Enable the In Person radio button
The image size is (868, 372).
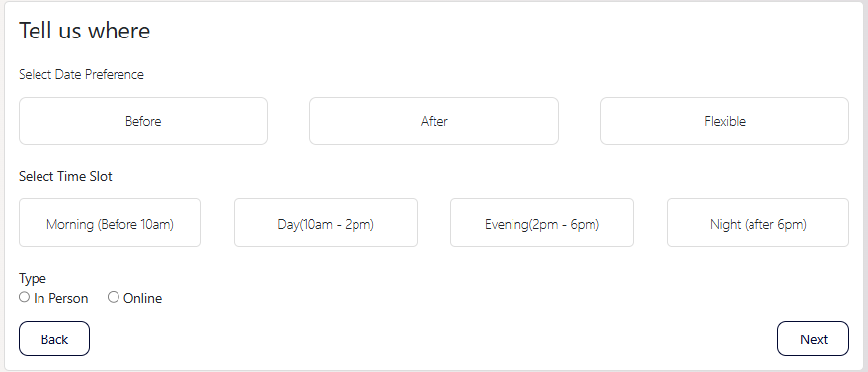point(24,297)
